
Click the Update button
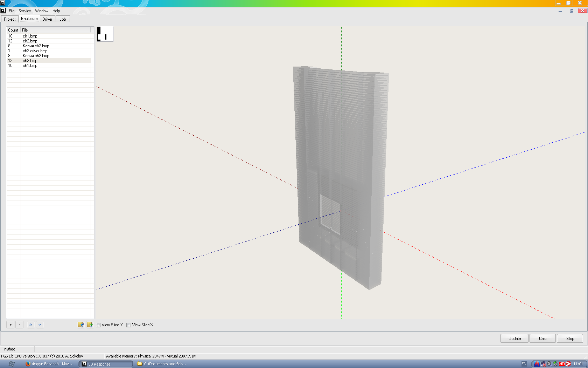pos(514,338)
